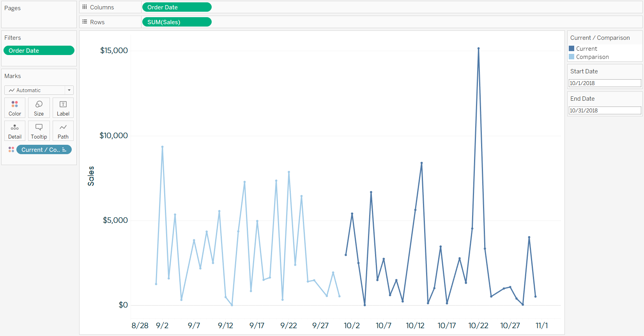
Task: Click the Sales axis title
Action: pos(91,176)
